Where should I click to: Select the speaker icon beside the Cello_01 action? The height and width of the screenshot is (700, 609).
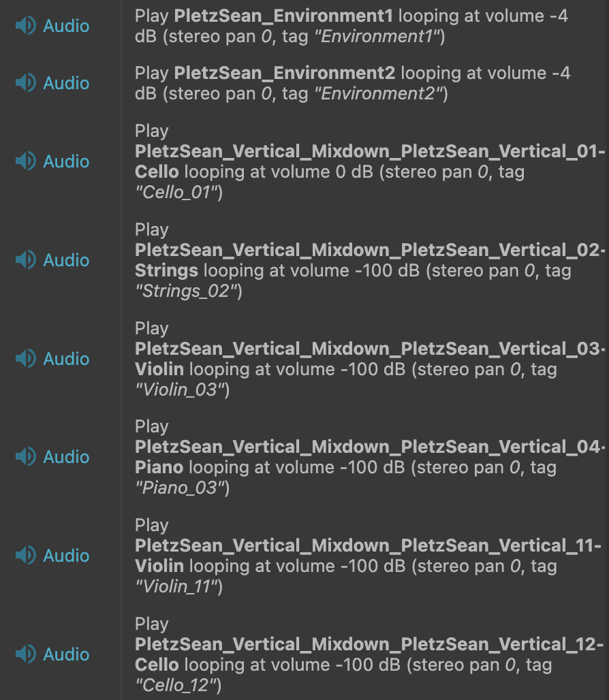pos(25,161)
